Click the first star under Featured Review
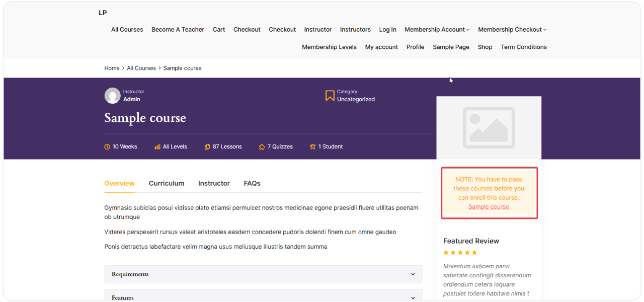 446,252
